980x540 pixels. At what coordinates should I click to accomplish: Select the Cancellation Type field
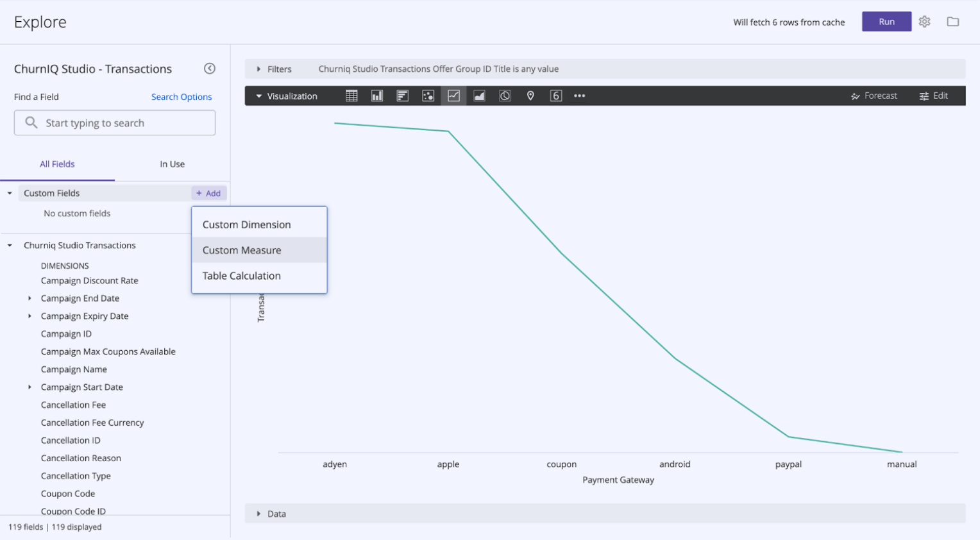click(x=76, y=476)
